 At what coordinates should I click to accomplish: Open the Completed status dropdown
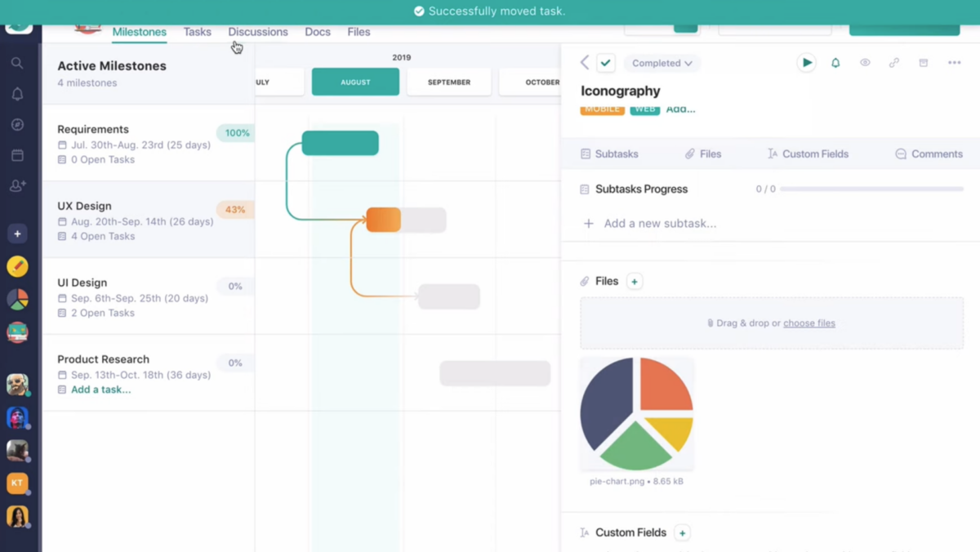661,63
